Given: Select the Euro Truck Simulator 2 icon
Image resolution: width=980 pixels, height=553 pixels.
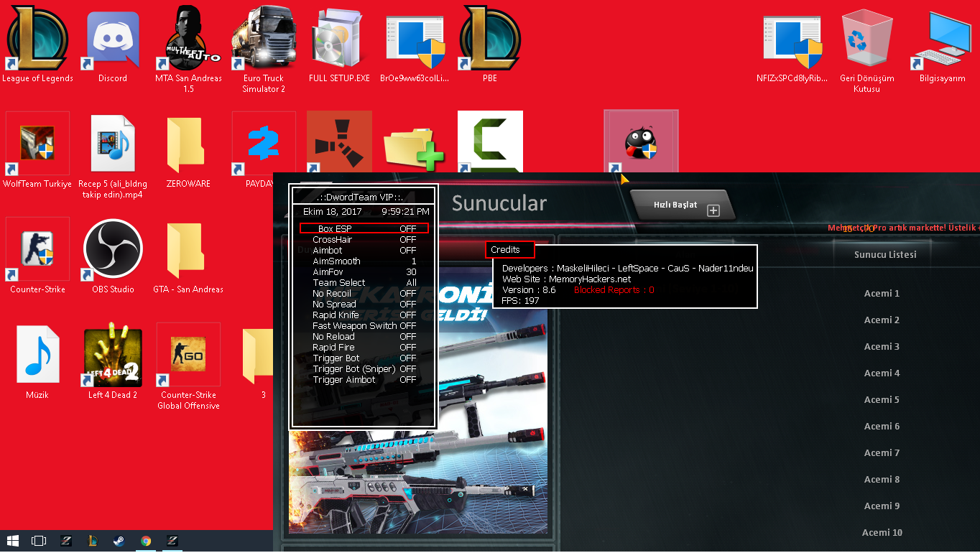Looking at the screenshot, I should coord(264,50).
